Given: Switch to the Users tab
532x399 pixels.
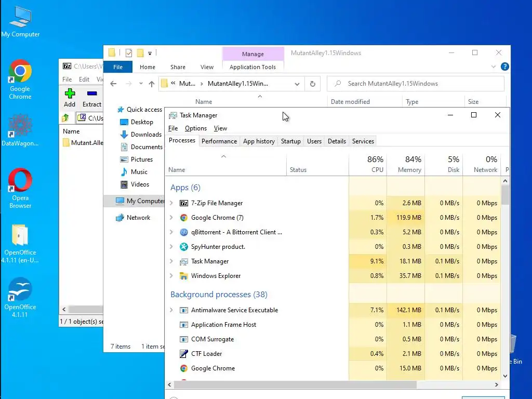Looking at the screenshot, I should pos(314,141).
